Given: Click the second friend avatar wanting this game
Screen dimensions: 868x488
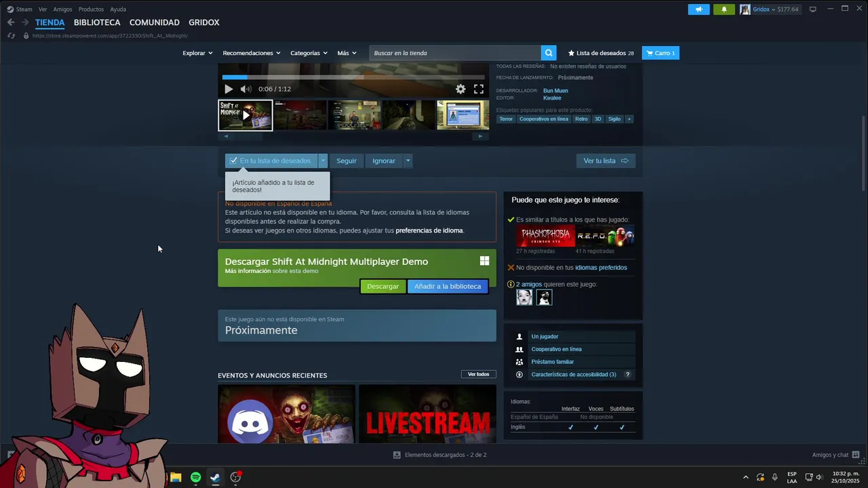Looking at the screenshot, I should (x=544, y=297).
